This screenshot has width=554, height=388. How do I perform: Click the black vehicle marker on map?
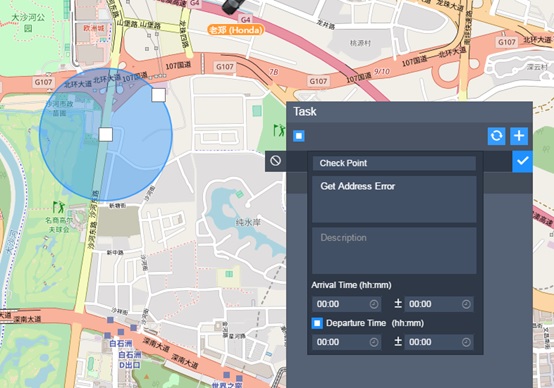coord(232,6)
